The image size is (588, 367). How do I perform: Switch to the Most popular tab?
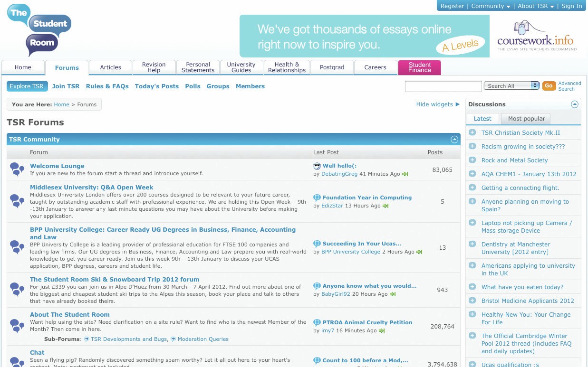[526, 119]
